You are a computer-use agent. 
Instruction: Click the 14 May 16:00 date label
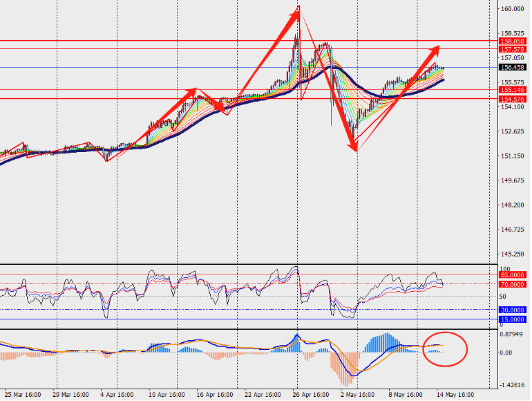coord(455,395)
